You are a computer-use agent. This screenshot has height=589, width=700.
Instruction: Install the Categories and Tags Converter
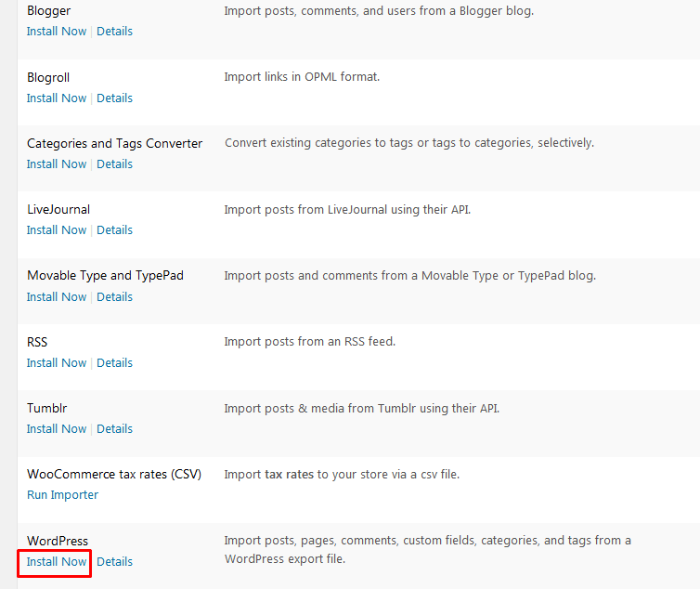click(x=57, y=164)
